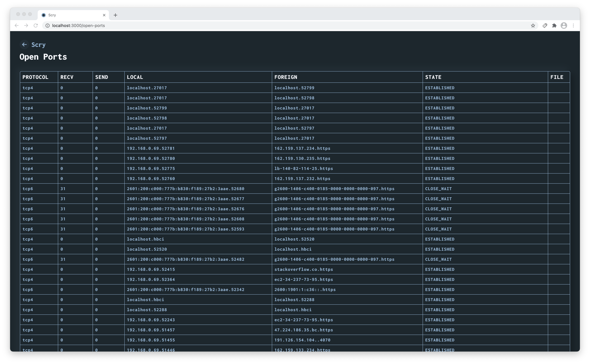Open a new browser tab
This screenshot has width=590, height=364.
tap(115, 15)
